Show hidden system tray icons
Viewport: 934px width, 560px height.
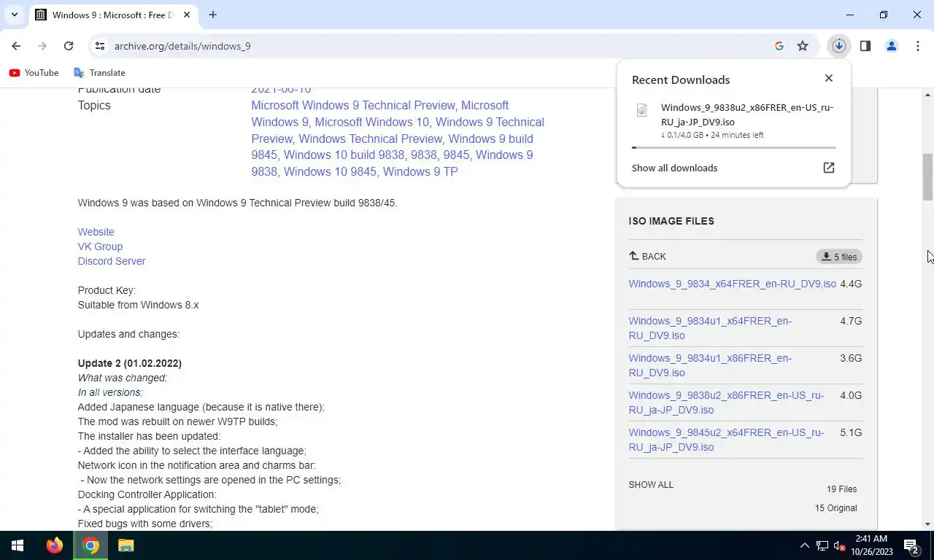coord(804,545)
